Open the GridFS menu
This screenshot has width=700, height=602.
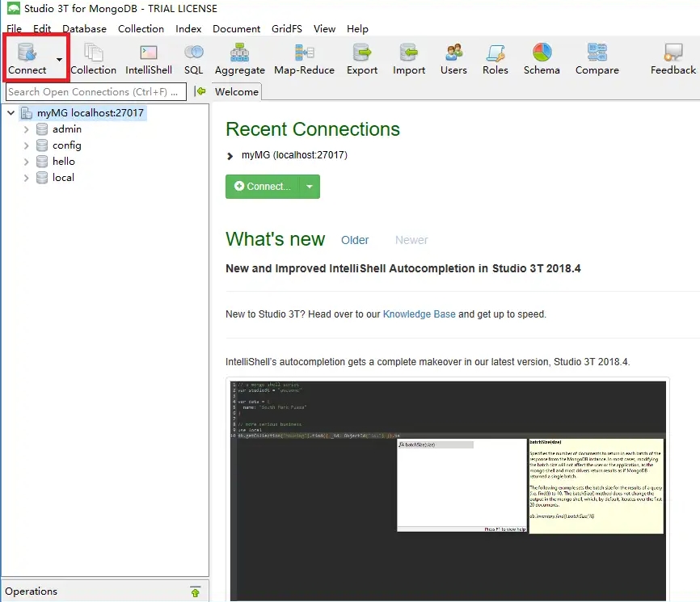point(287,28)
